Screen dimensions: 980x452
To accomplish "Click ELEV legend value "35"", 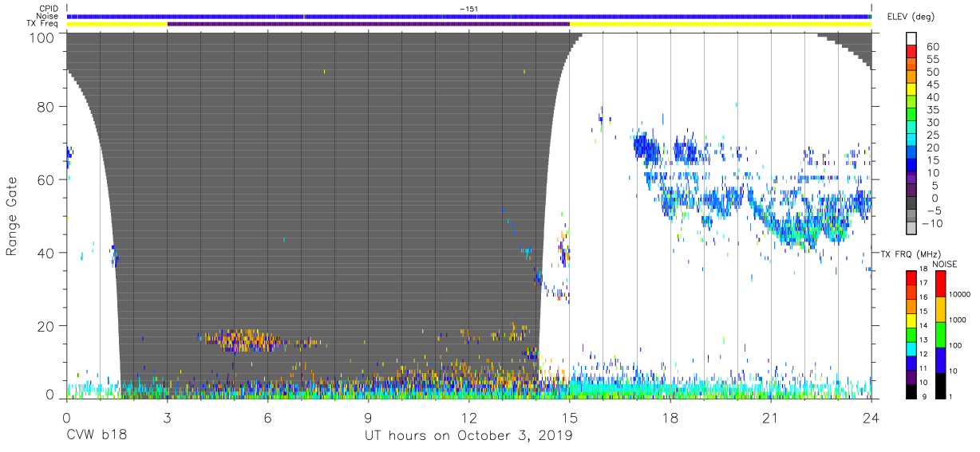I will tap(931, 111).
